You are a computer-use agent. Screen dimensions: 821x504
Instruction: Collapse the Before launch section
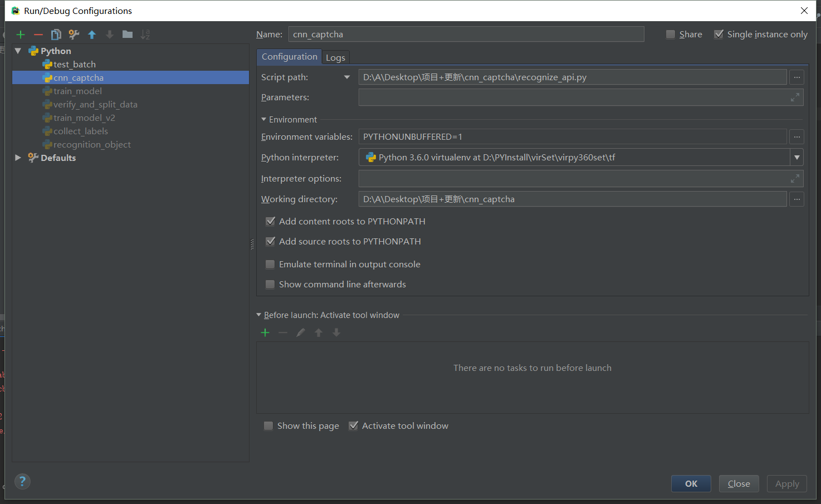tap(259, 315)
